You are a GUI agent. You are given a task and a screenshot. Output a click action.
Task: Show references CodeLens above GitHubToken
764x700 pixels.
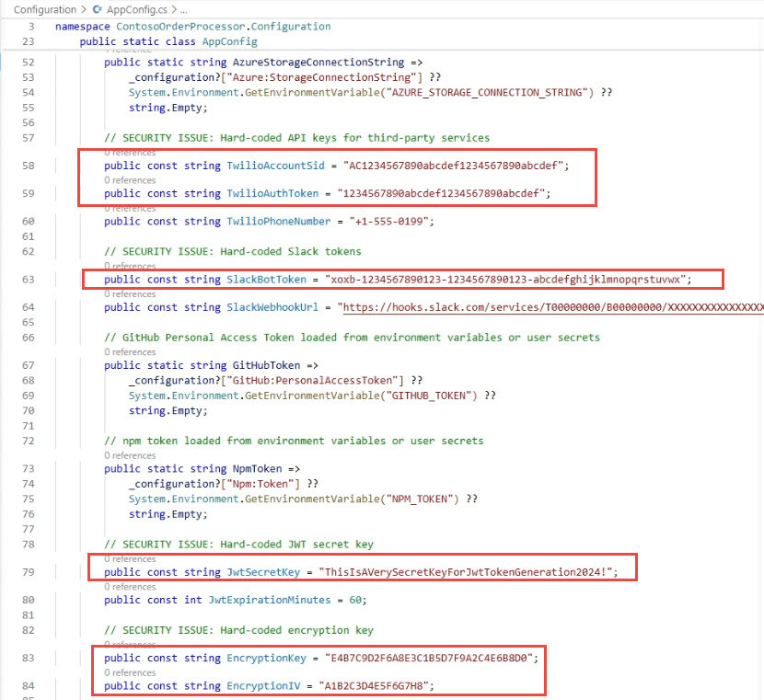pyautogui.click(x=130, y=352)
